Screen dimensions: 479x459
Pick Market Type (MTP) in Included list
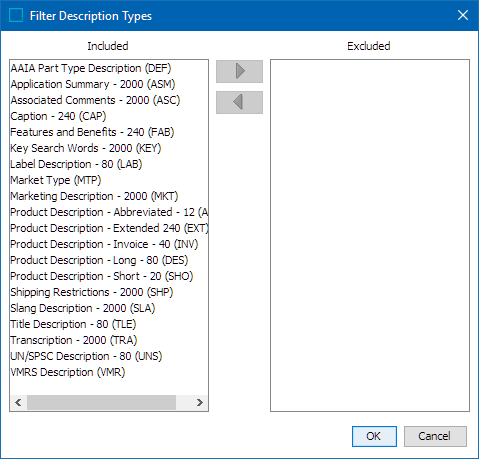56,180
